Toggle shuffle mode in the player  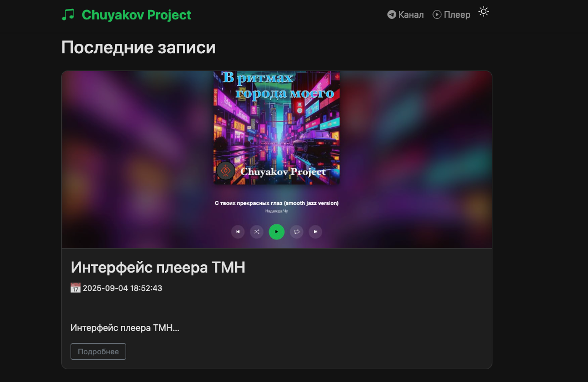click(257, 232)
